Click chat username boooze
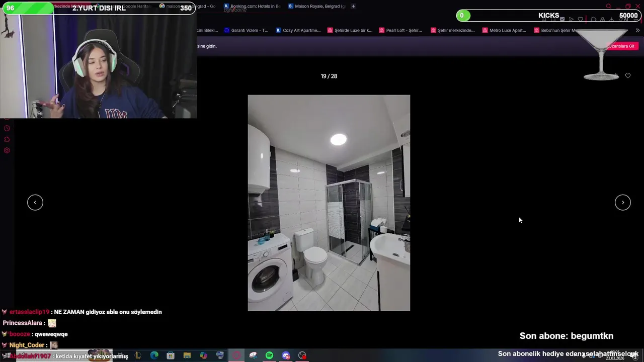 tap(20, 334)
